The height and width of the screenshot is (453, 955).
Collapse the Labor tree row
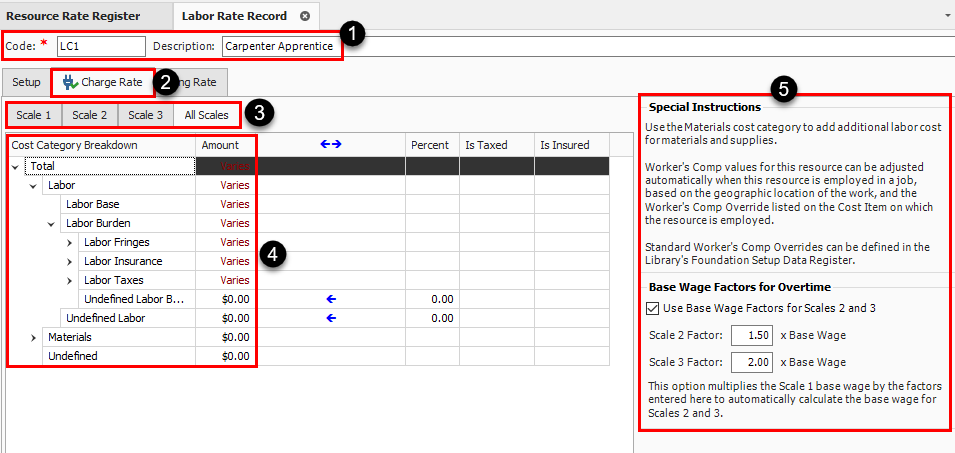(33, 185)
